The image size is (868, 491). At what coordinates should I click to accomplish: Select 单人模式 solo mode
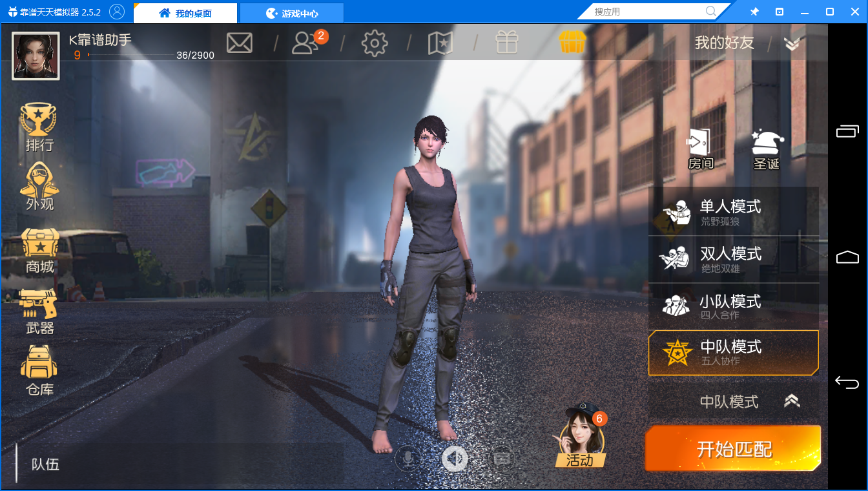[734, 211]
